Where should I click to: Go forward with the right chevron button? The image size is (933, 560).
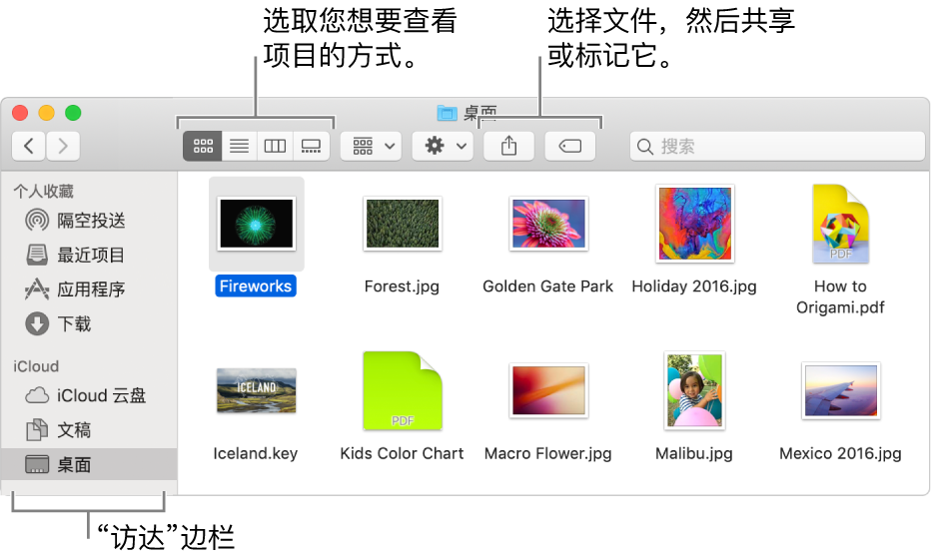[63, 147]
